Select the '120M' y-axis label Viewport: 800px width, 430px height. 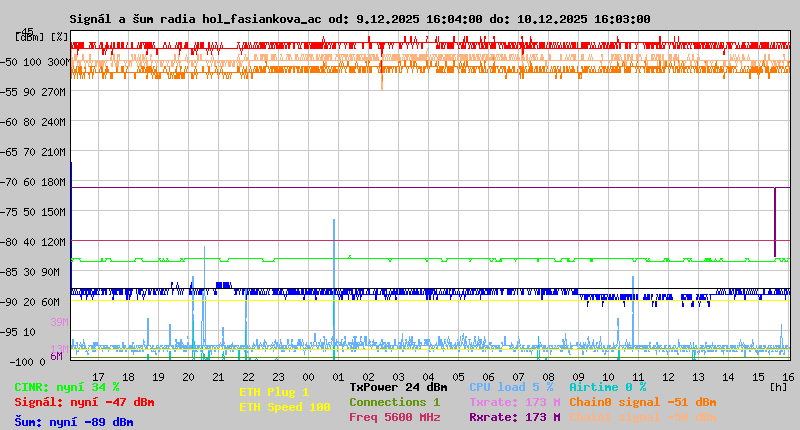coord(54,242)
